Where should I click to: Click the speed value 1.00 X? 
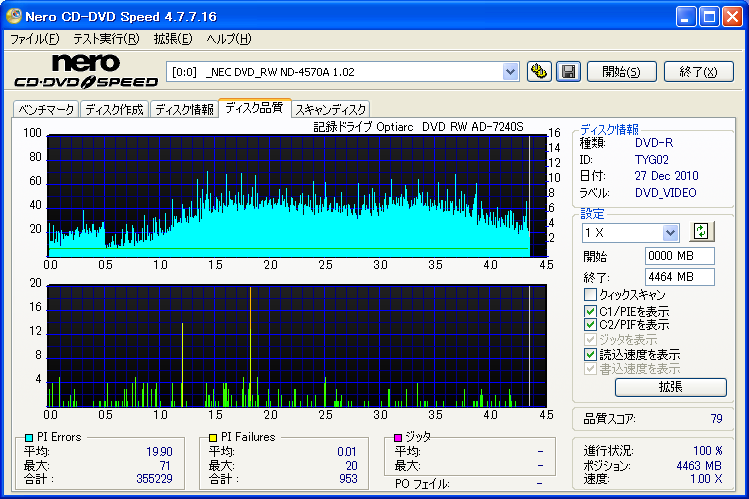[x=706, y=479]
